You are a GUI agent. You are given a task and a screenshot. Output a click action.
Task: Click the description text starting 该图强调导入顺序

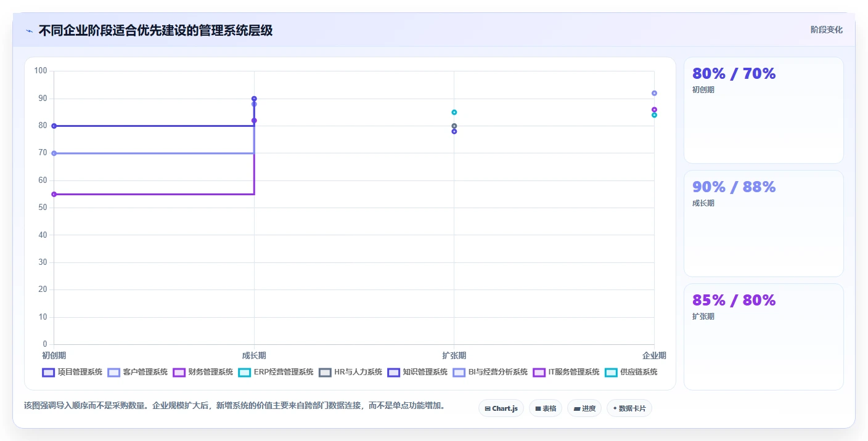(x=234, y=406)
